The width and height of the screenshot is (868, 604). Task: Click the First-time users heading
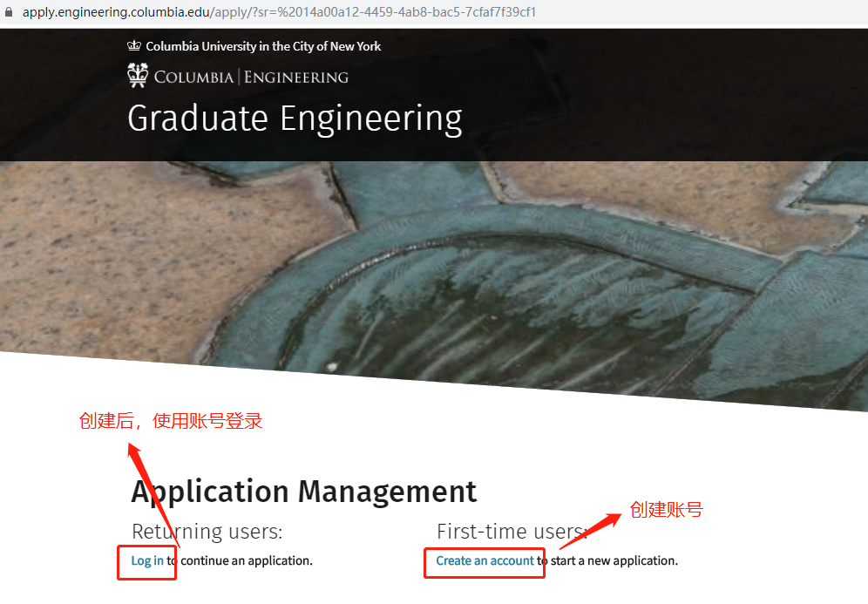(512, 532)
